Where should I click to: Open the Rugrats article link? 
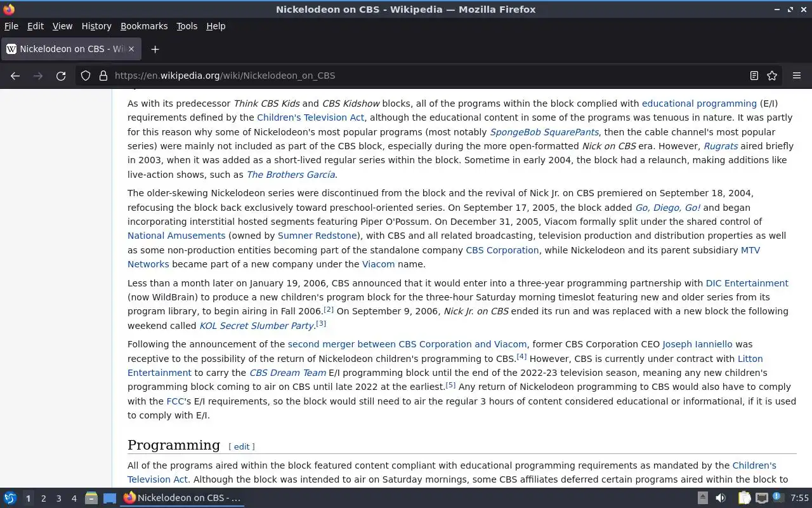721,146
